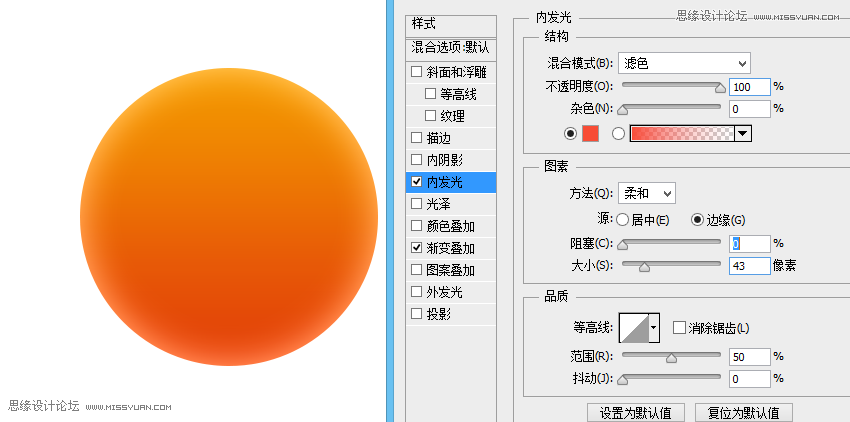Select the 样式 header in style list
Viewport: 850px width, 422px height.
click(x=451, y=25)
